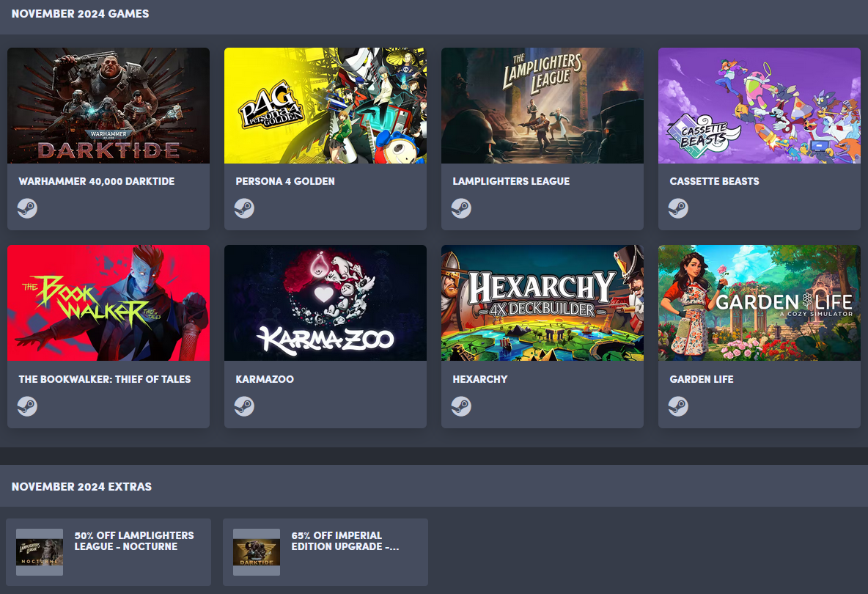
Task: Click the Steam icon under Warhammer 40,000 Darktide
Action: coord(27,208)
